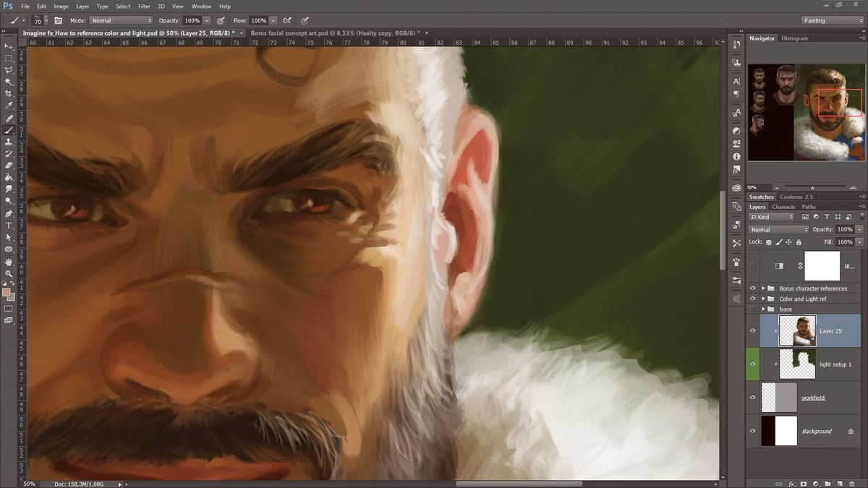Image resolution: width=868 pixels, height=488 pixels.
Task: Open the Filter menu
Action: pos(144,6)
